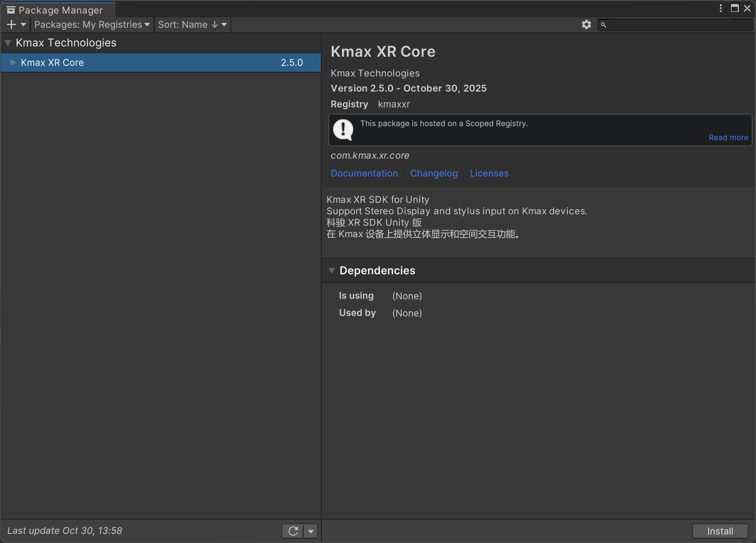The width and height of the screenshot is (756, 543).
Task: Open the add package dropdown arrow
Action: [x=23, y=24]
